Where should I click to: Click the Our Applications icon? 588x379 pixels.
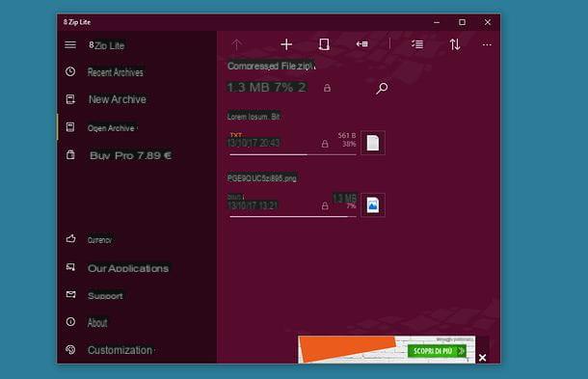[x=70, y=267]
